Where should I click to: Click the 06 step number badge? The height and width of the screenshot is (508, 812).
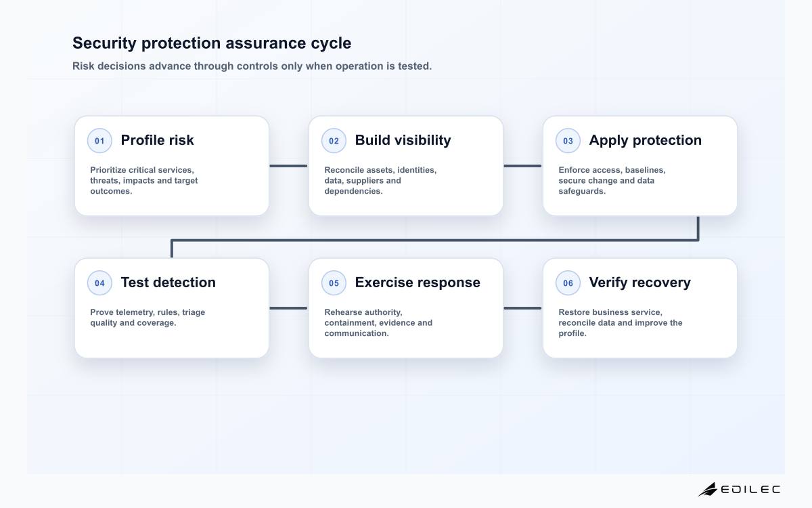[568, 283]
